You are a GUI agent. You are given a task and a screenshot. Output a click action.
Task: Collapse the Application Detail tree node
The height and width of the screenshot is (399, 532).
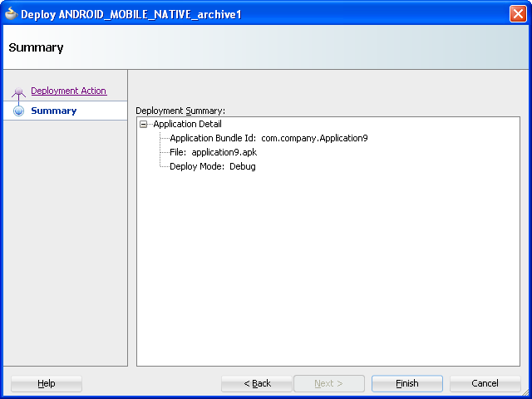point(144,125)
